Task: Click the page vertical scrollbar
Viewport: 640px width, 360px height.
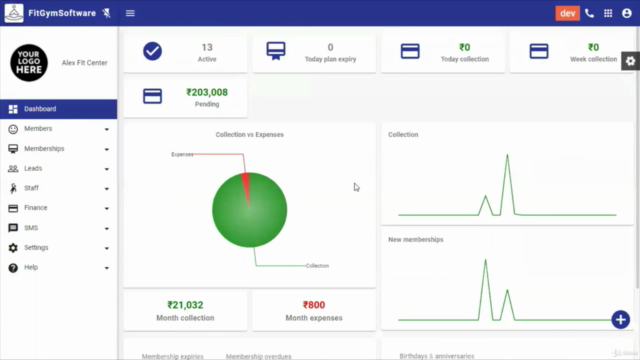Action: coord(638,159)
